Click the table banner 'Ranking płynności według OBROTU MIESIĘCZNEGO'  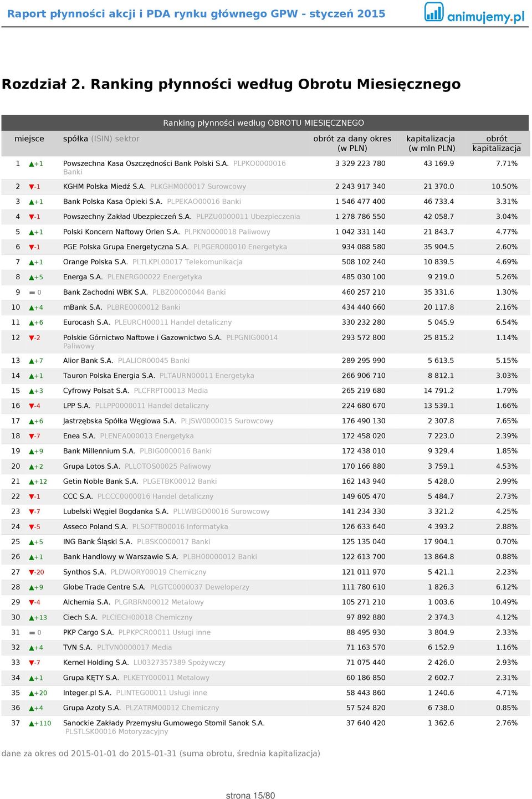click(x=264, y=123)
